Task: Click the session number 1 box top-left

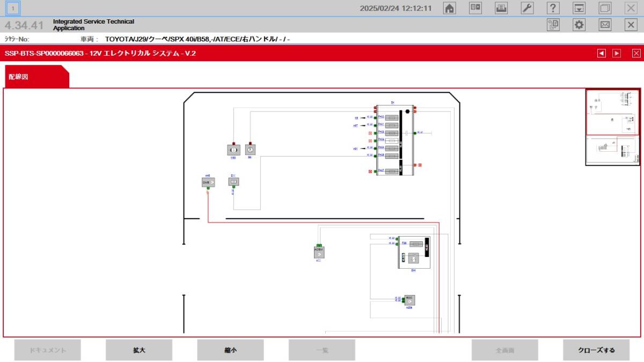Action: (x=13, y=8)
